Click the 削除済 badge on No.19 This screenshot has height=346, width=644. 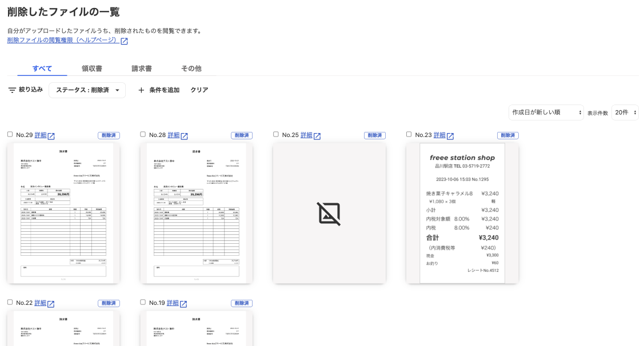tap(242, 303)
